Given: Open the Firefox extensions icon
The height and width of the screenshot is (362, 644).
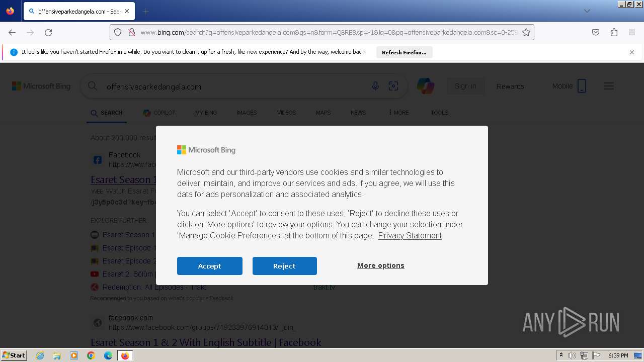Looking at the screenshot, I should tap(614, 32).
